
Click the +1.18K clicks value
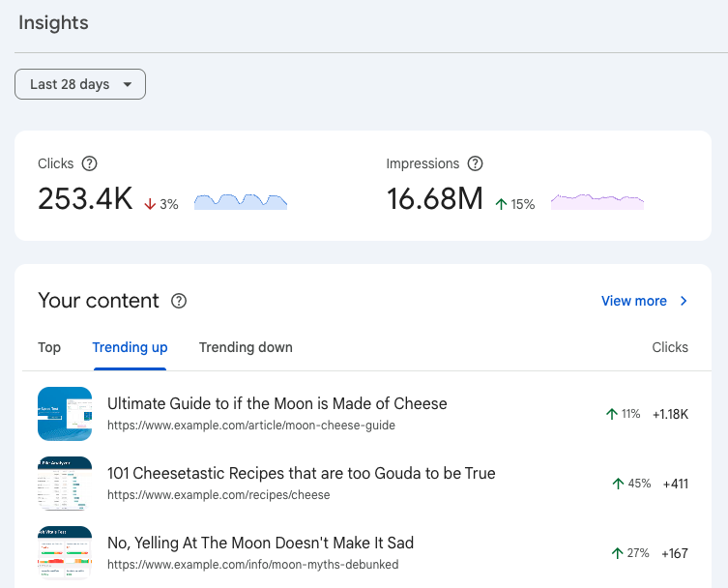click(670, 414)
